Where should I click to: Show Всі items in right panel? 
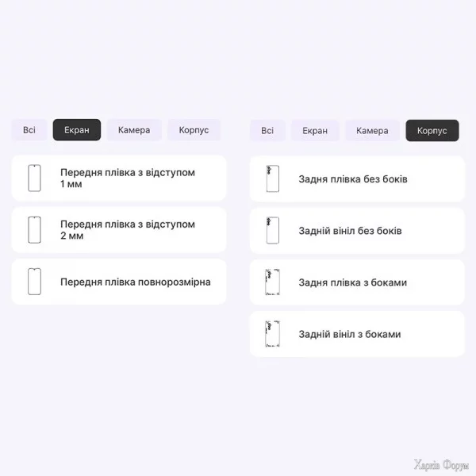coord(267,131)
